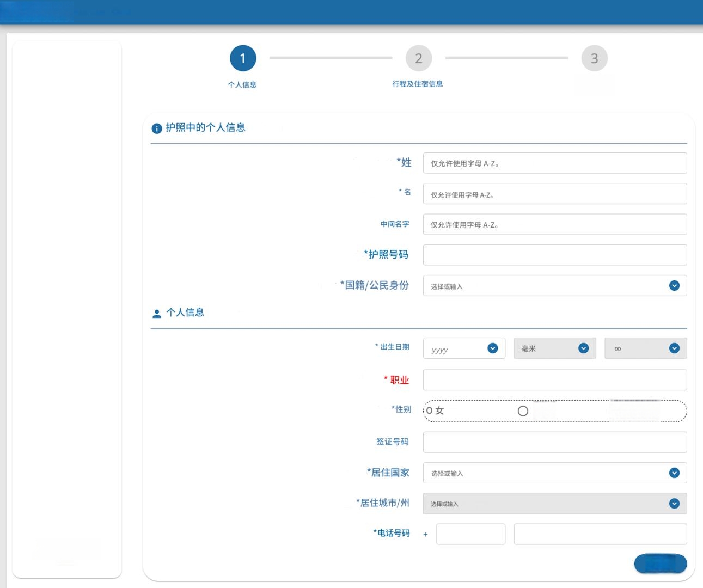703x588 pixels.
Task: Click the *护照号码 field label
Action: (386, 254)
